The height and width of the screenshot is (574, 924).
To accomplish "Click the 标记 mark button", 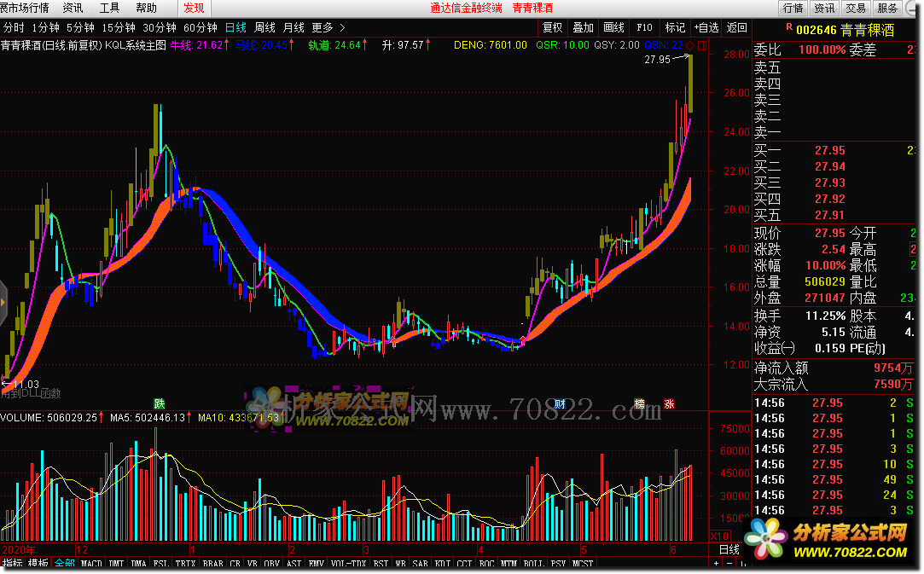I will 675,27.
